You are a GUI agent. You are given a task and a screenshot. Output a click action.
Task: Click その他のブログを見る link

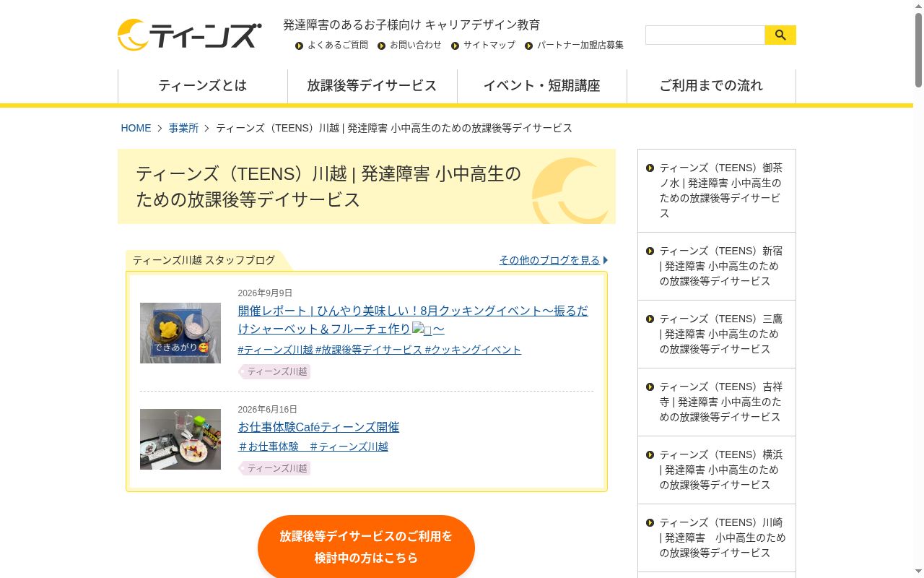pyautogui.click(x=549, y=260)
